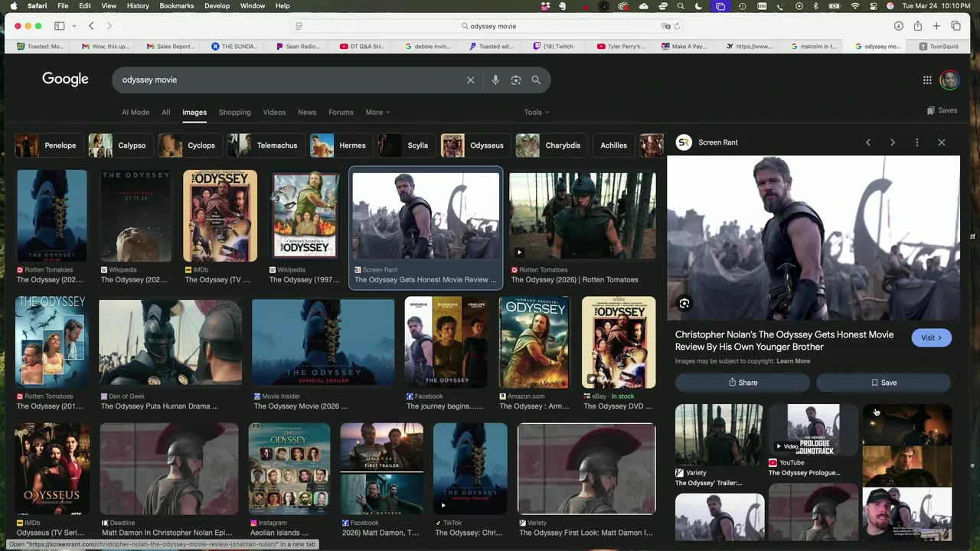Image resolution: width=980 pixels, height=551 pixels.
Task: Open Variety Odyssey Trailer related image
Action: 719,435
